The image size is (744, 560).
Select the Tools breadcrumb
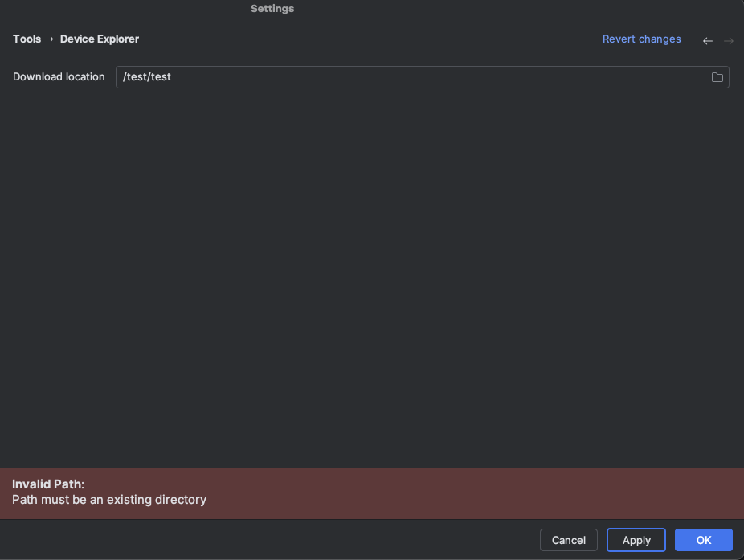click(x=27, y=39)
